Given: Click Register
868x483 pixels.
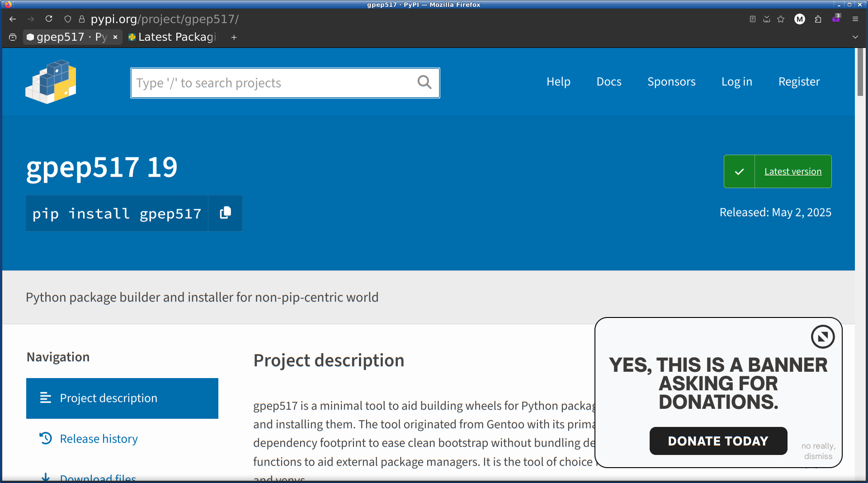Looking at the screenshot, I should pos(799,82).
